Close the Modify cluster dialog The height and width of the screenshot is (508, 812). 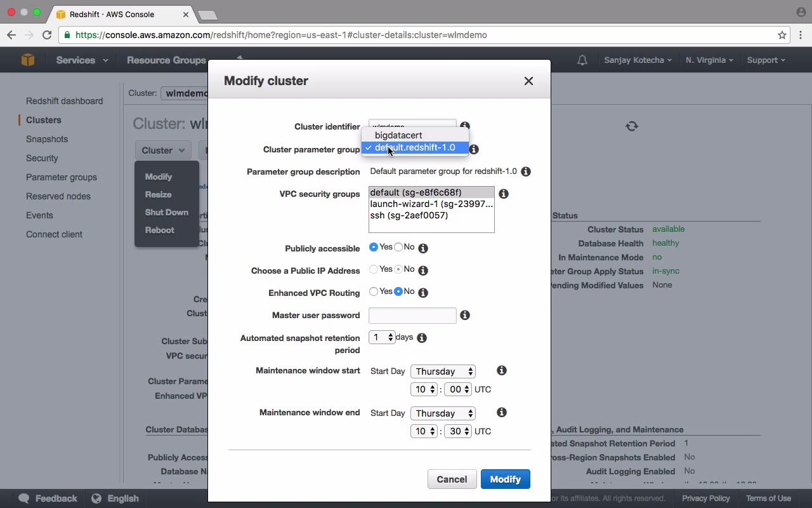pos(528,81)
